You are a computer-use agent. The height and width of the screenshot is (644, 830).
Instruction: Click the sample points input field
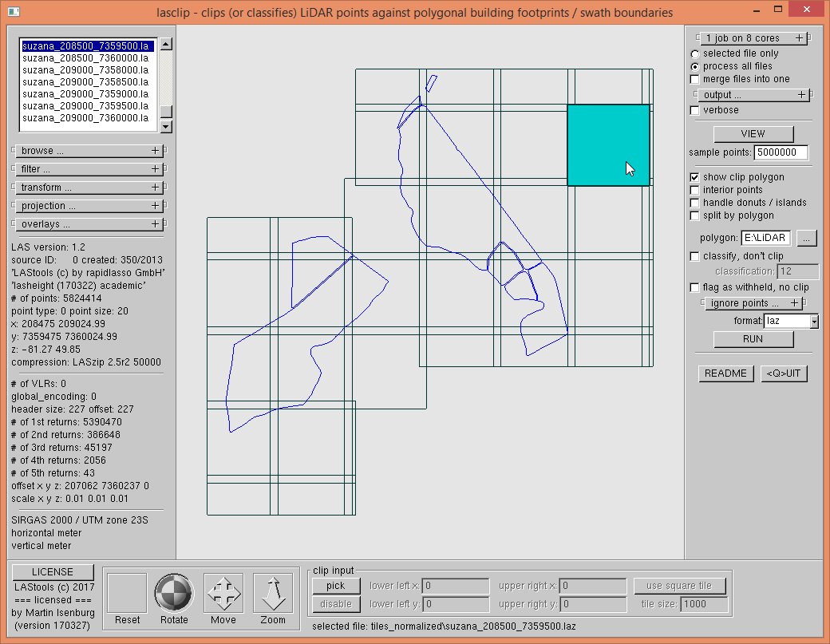click(781, 152)
